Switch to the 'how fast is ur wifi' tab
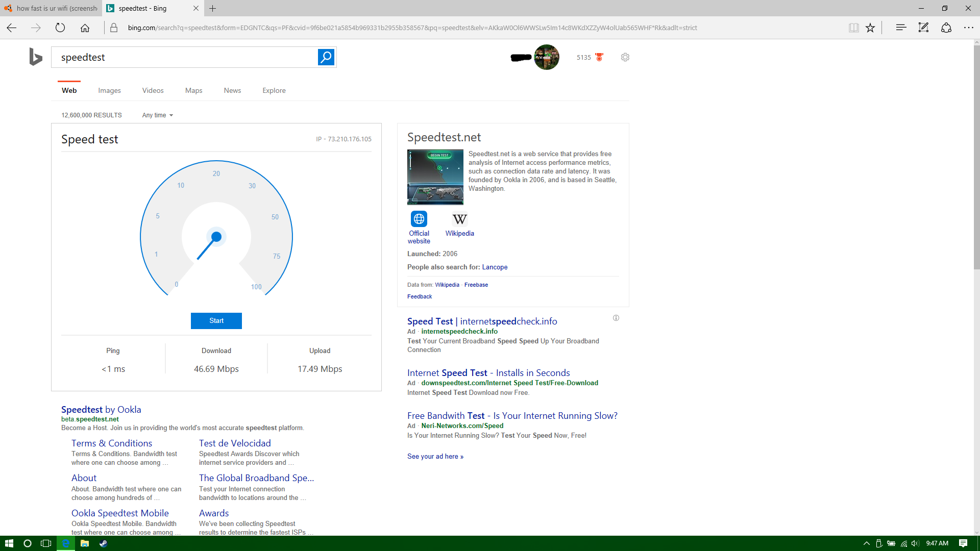The height and width of the screenshot is (551, 980). tap(51, 8)
